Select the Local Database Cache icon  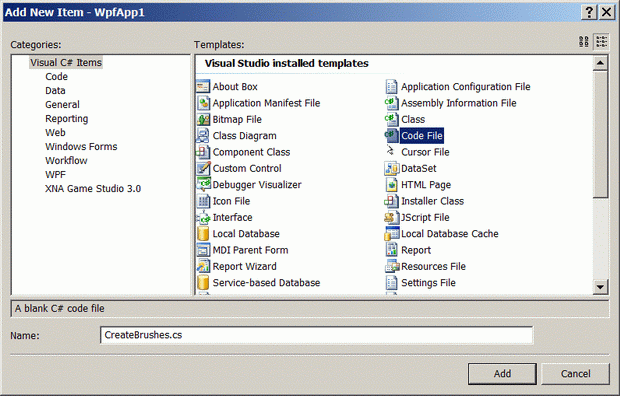point(391,233)
